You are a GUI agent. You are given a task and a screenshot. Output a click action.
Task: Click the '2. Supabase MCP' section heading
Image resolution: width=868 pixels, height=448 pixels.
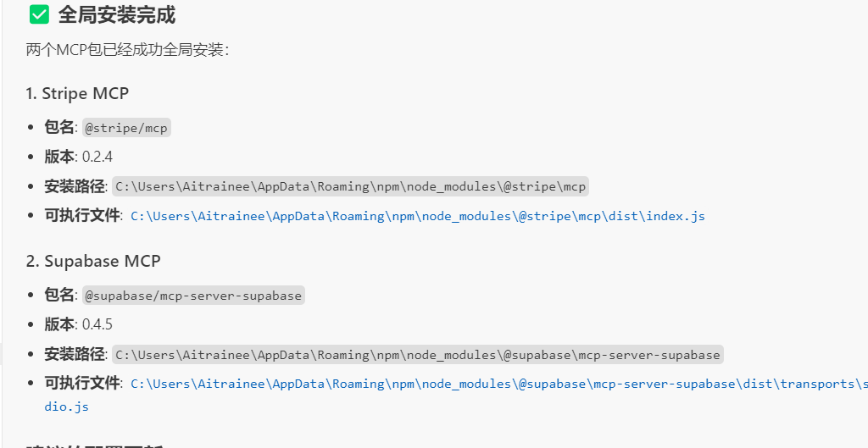click(x=93, y=261)
